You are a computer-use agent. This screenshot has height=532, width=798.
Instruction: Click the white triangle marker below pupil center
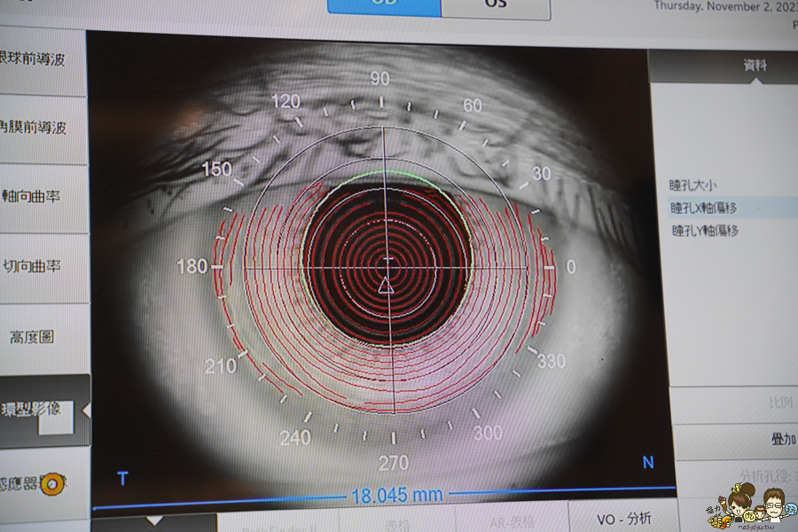[385, 286]
